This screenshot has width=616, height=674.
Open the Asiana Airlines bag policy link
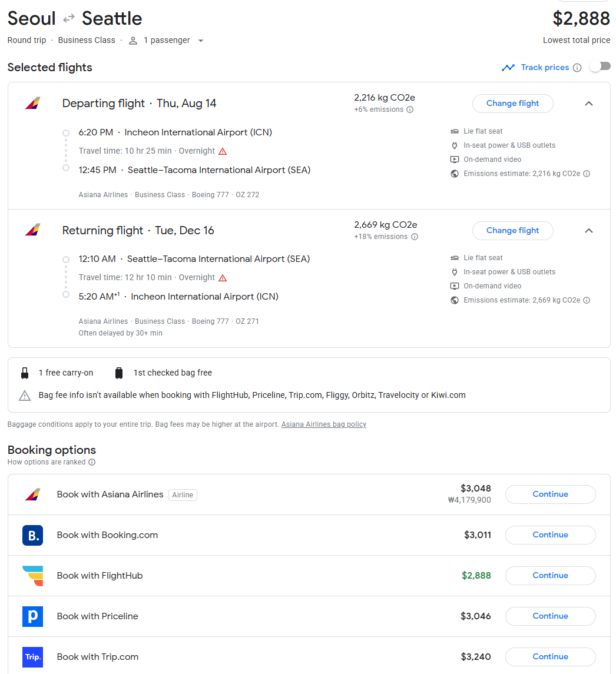pyautogui.click(x=324, y=424)
